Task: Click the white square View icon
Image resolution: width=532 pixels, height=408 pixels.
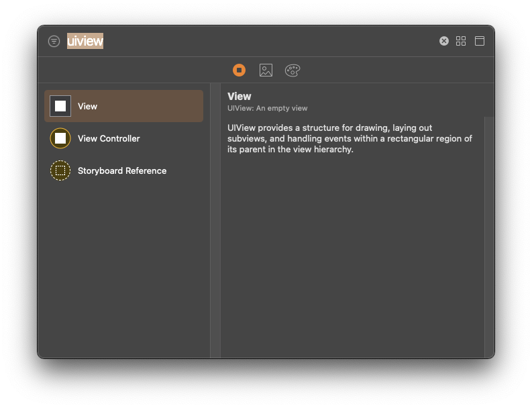Action: tap(60, 106)
